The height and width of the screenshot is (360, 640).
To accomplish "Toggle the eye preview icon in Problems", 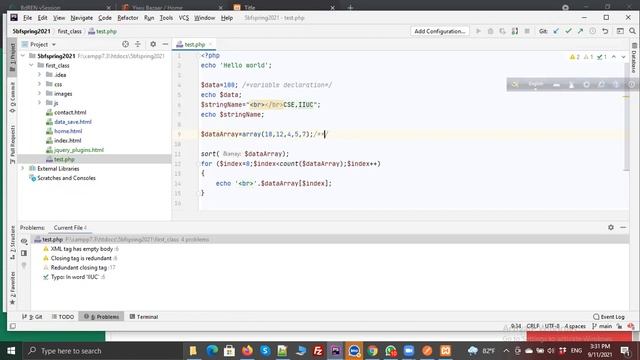I will (x=24, y=241).
